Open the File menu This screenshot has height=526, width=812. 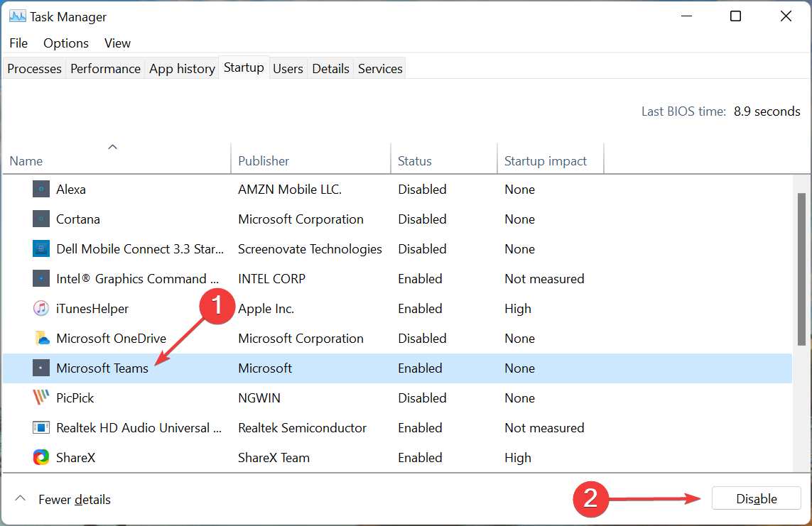(18, 43)
